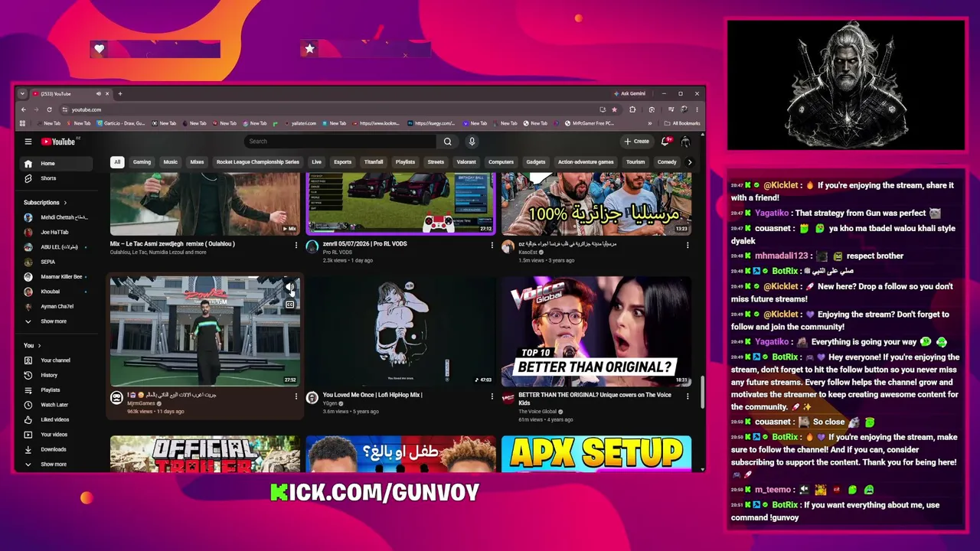The image size is (980, 551).
Task: Go back with the browser back arrow
Action: click(x=23, y=109)
